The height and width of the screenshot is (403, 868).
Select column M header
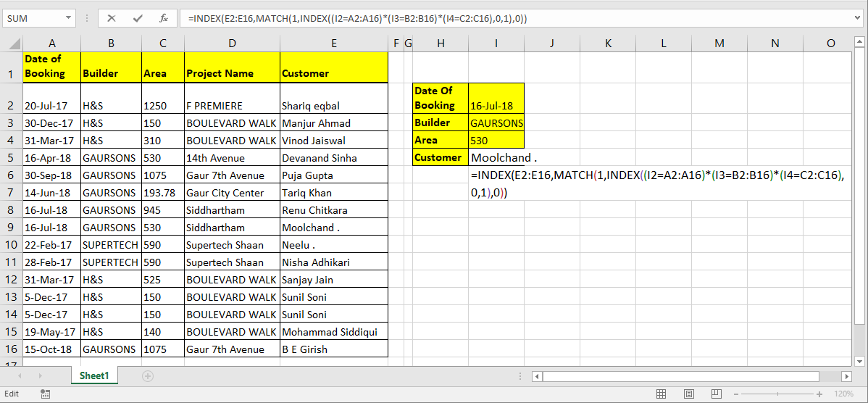(x=719, y=43)
